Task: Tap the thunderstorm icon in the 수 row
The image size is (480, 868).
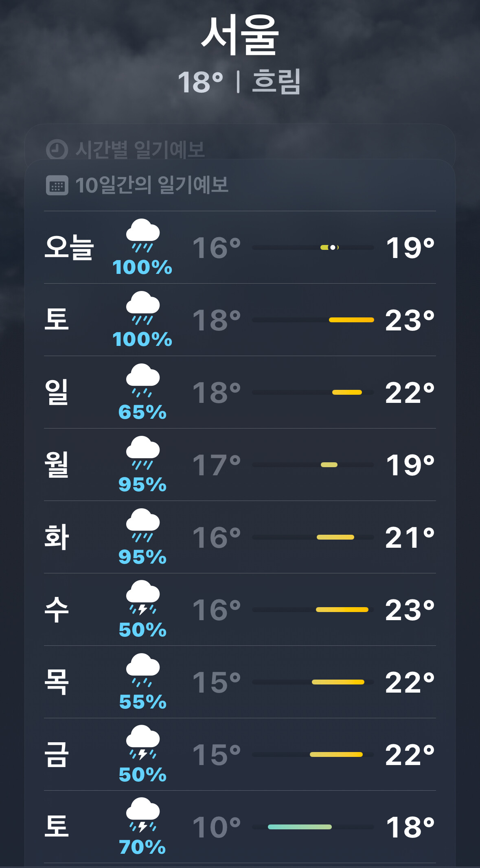Action: click(142, 597)
